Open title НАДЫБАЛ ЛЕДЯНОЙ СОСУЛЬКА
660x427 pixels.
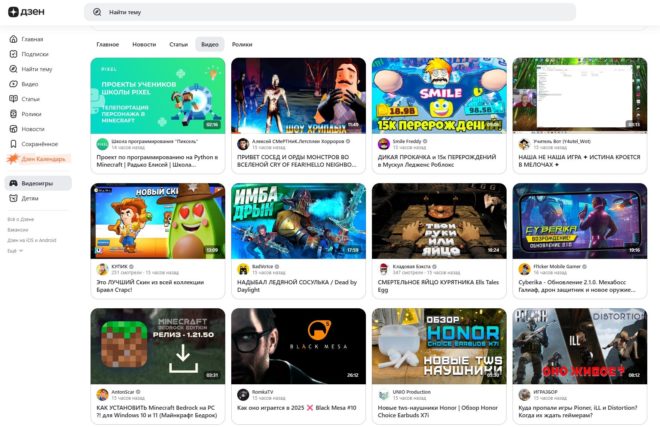click(297, 286)
